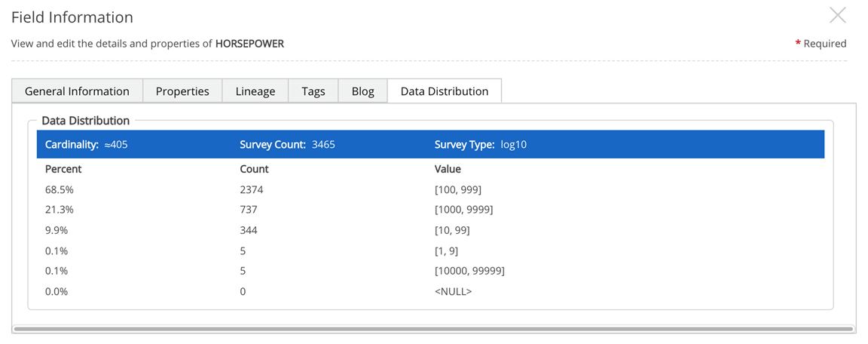
Task: Select the Data Distribution tab
Action: tap(444, 91)
